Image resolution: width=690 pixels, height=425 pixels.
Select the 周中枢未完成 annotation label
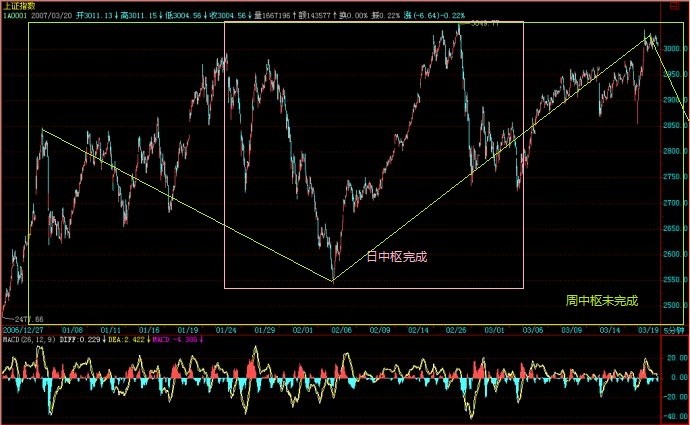click(601, 300)
